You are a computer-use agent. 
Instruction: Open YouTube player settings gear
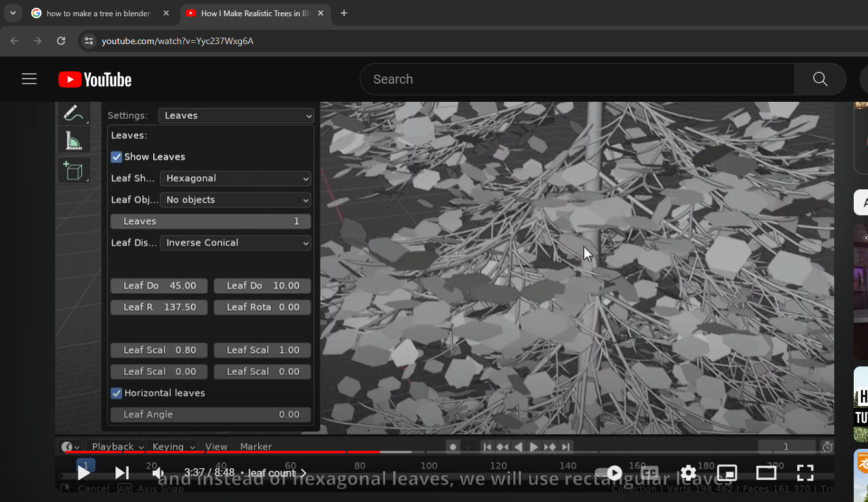tap(688, 473)
